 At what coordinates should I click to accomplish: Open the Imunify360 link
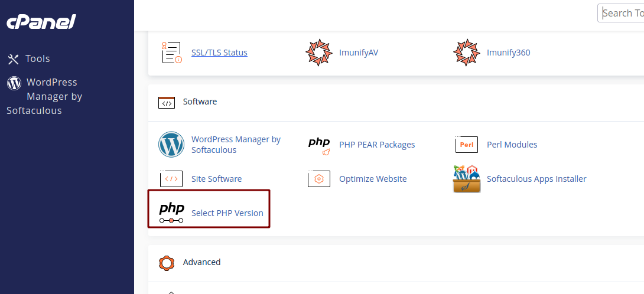pos(509,53)
